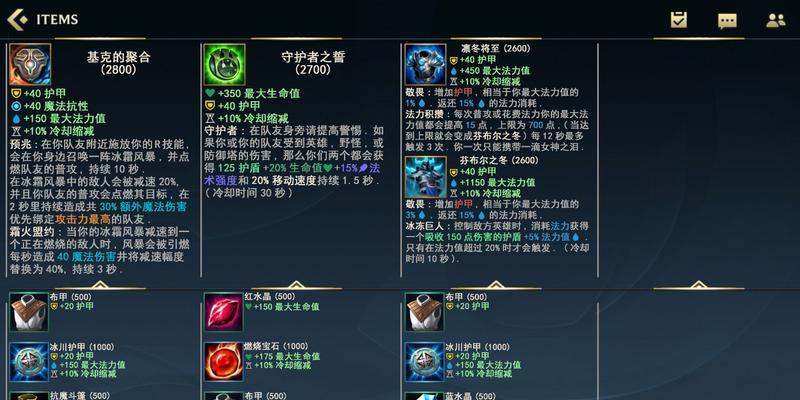Tap the 燃烧宝石 icon
Viewport: 800px width, 400px height.
point(223,362)
